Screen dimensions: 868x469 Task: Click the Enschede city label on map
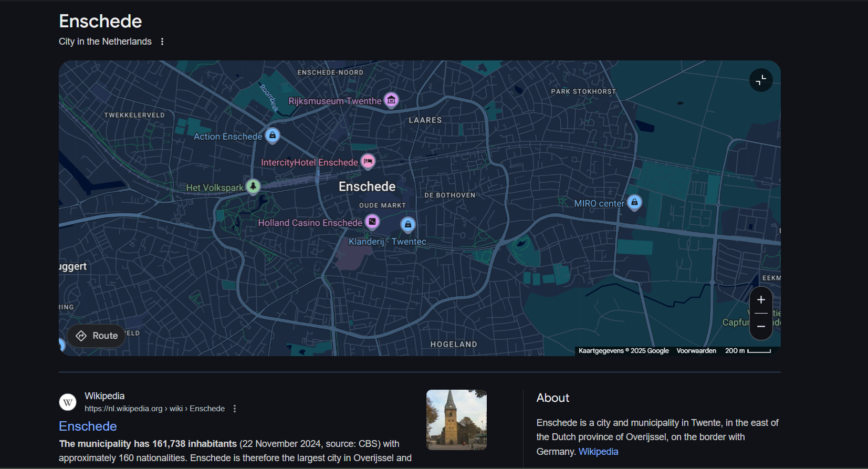[367, 186]
